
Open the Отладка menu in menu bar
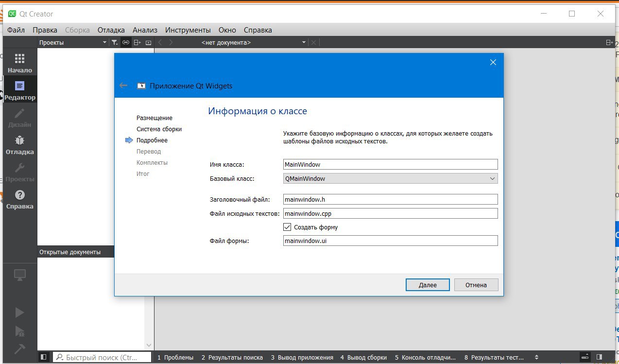[x=111, y=30]
